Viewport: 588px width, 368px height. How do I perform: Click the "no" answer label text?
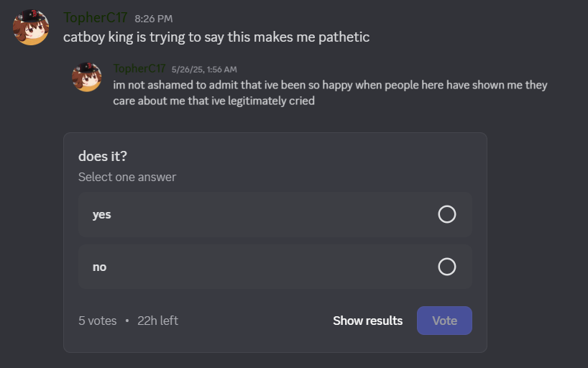coord(99,267)
